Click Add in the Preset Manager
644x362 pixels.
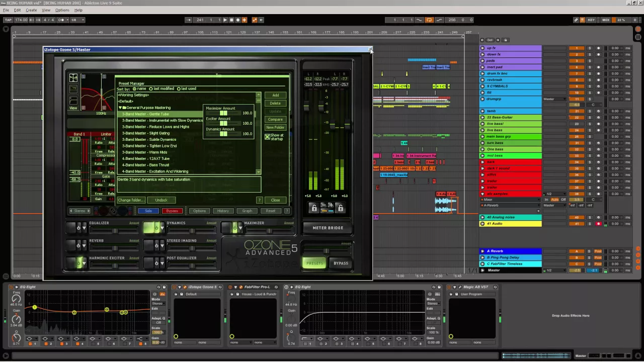(x=275, y=95)
